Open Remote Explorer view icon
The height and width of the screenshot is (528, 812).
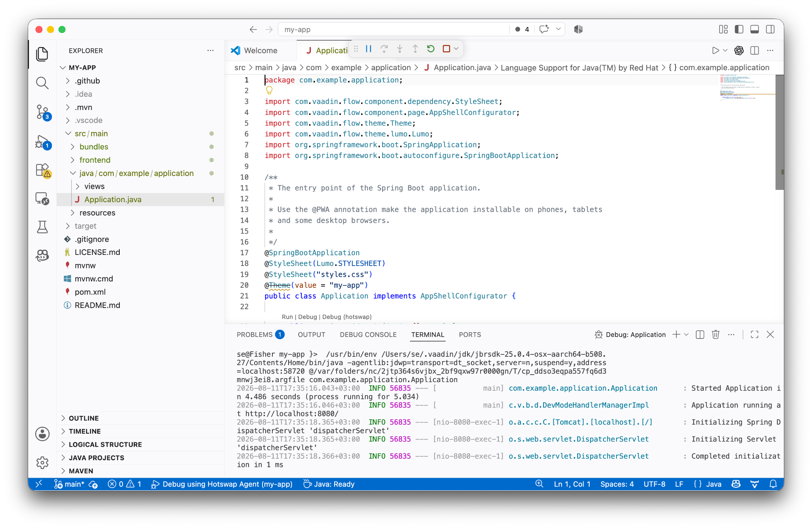pyautogui.click(x=42, y=198)
